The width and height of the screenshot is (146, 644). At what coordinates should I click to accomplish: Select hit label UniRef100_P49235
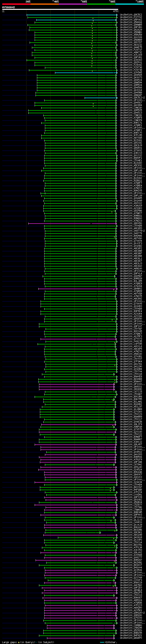(x=131, y=342)
